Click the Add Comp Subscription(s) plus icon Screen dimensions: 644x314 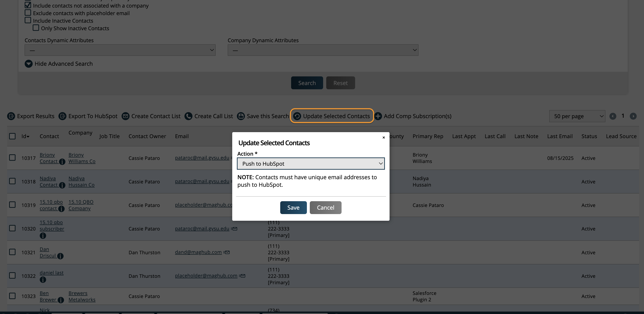coord(378,116)
